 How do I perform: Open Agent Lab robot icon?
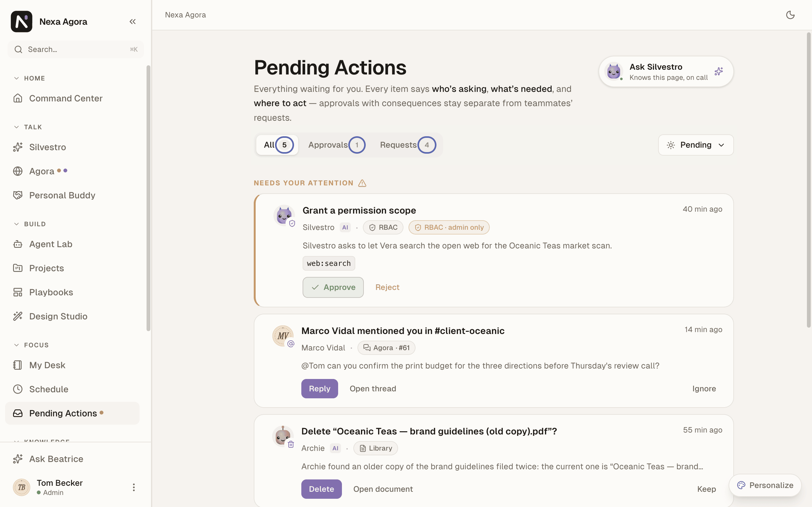[x=18, y=244]
